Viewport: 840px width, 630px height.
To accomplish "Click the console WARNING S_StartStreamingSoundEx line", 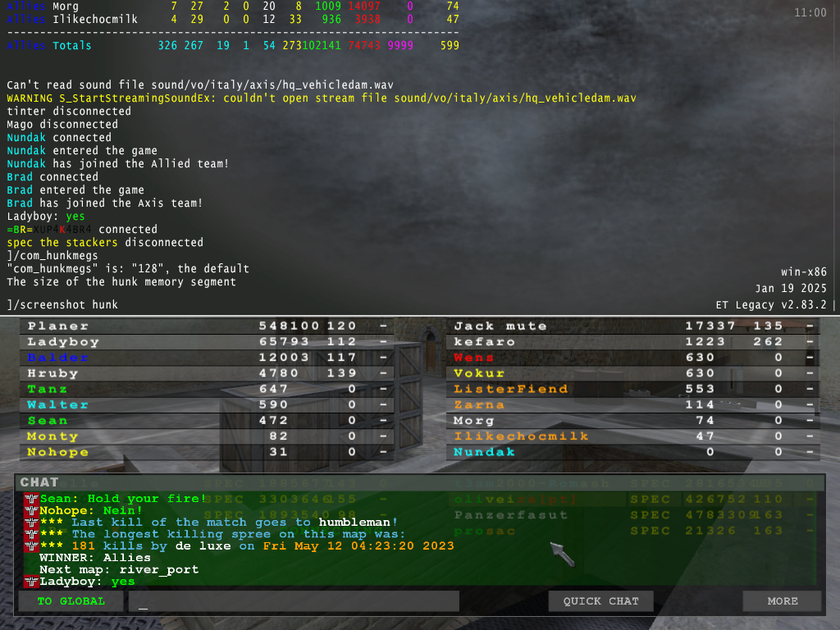I will pos(322,98).
